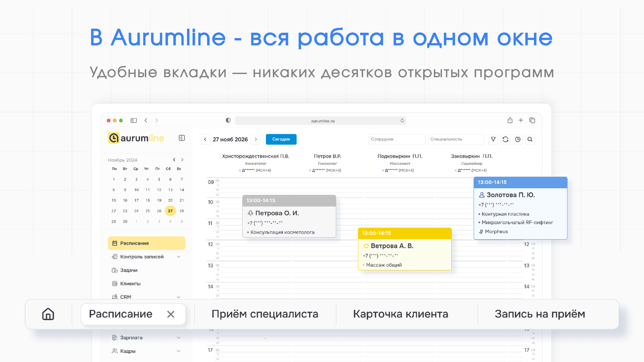Click specialist header Христорождественская П.В.
Image resolution: width=644 pixels, height=362 pixels.
click(x=255, y=156)
